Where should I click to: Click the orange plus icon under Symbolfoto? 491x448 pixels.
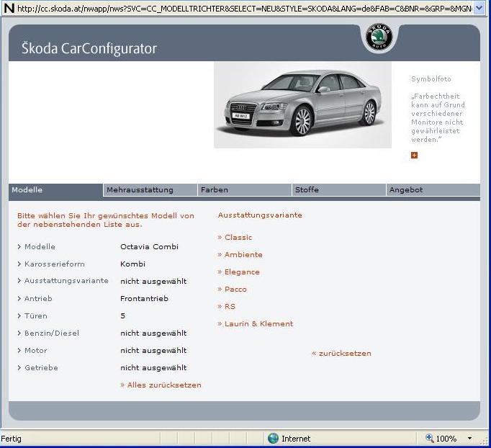414,155
